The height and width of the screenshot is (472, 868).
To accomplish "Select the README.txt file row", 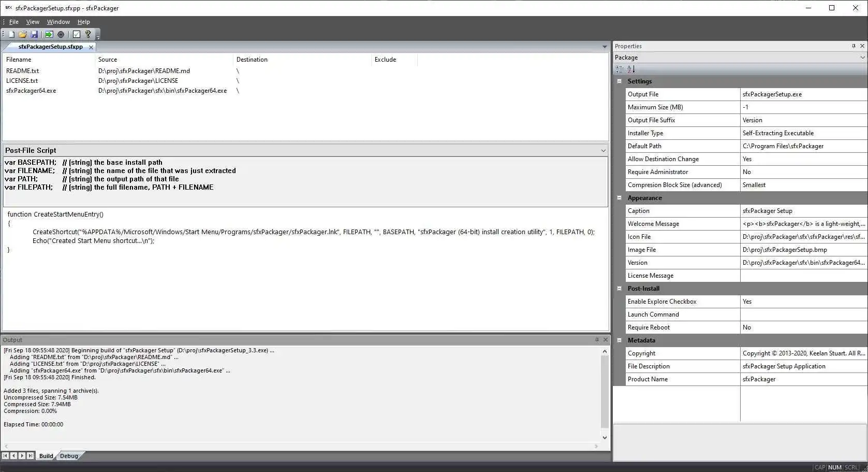I will point(305,71).
